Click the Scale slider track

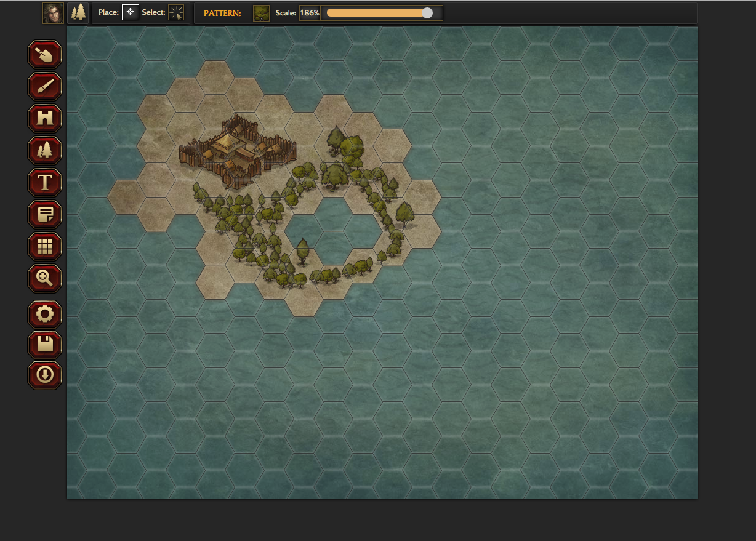376,13
